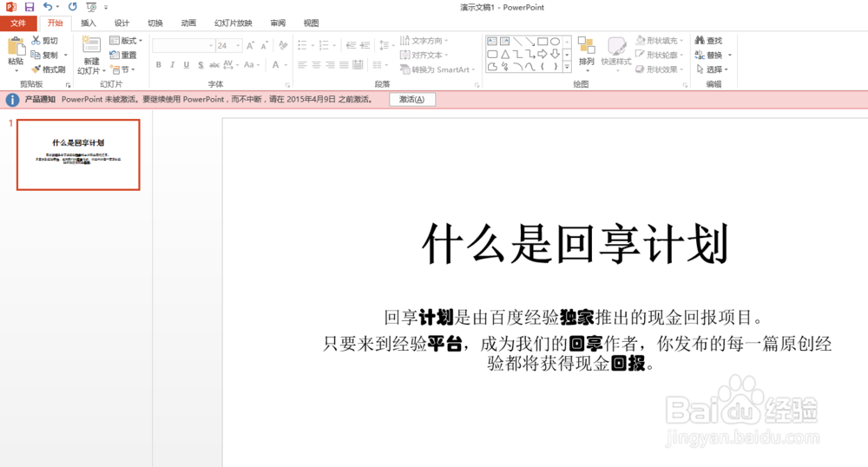Toggle italic I formatting

click(x=172, y=65)
